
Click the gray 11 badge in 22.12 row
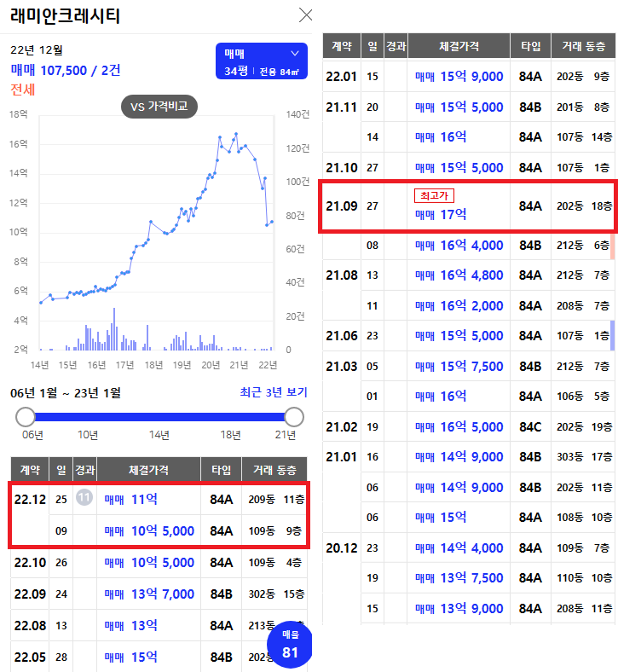coord(84,497)
